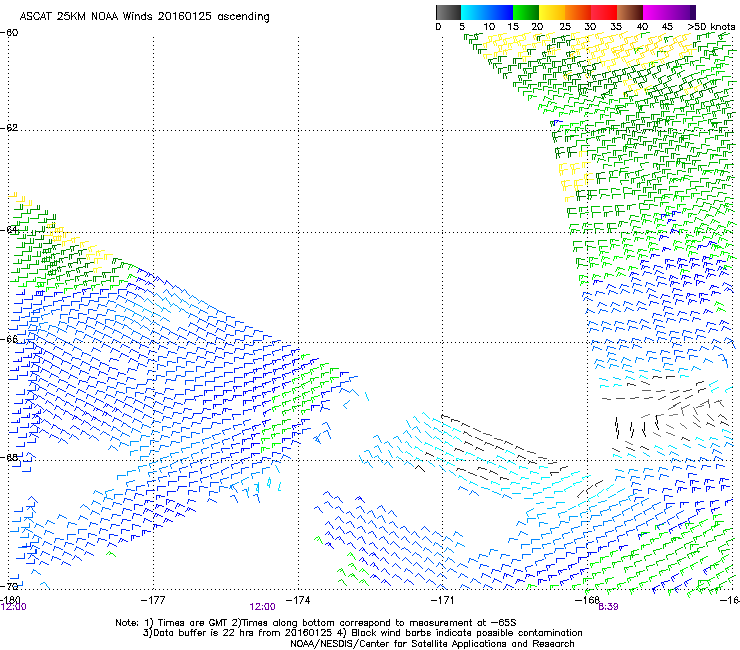This screenshot has width=740, height=650.
Task: Click the '40' knots legend tick label
Action: (x=642, y=27)
